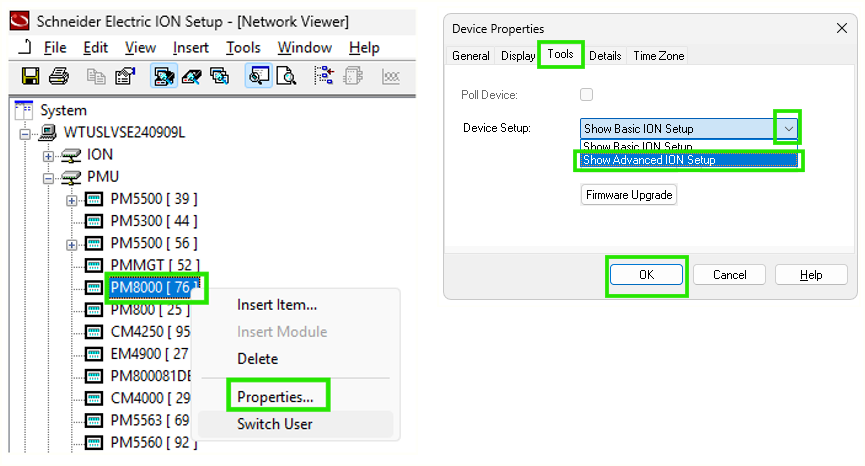Click the PMU network site icon
Viewport: 865px width, 466px height.
tap(71, 178)
